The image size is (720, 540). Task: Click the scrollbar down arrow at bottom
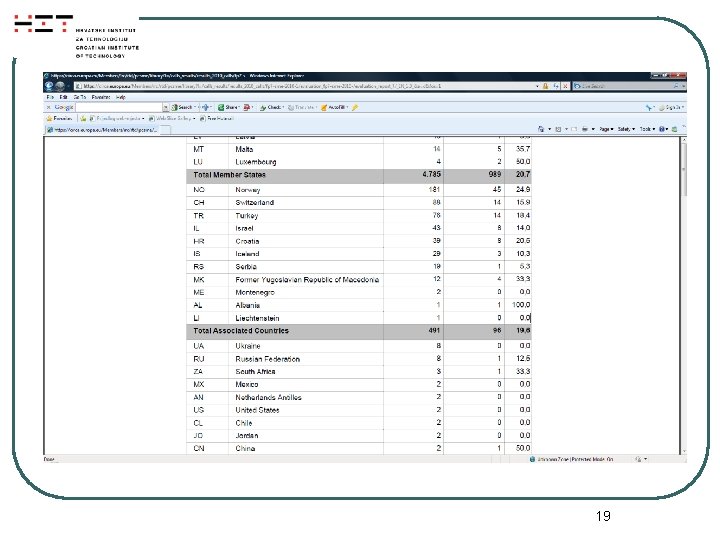(x=684, y=451)
